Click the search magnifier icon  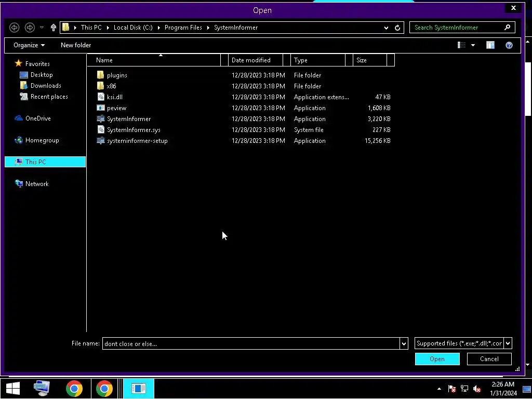(x=507, y=28)
